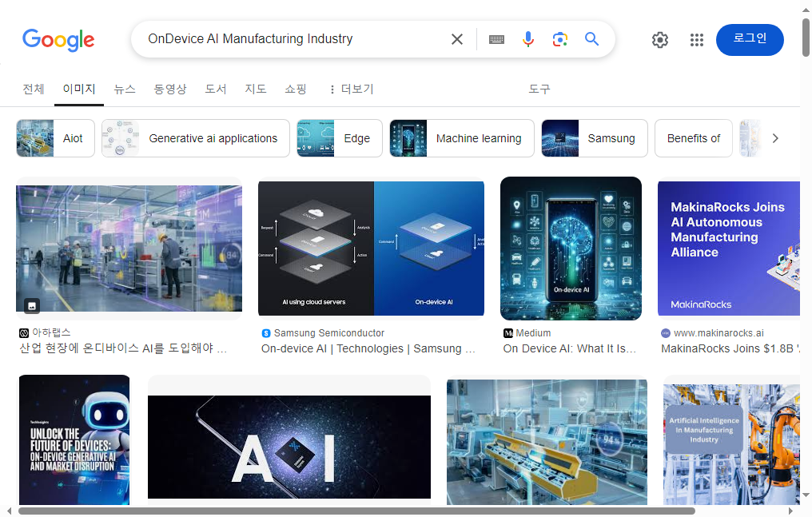Submit search using the magnifier icon
Image resolution: width=812 pixels, height=517 pixels.
(x=592, y=39)
